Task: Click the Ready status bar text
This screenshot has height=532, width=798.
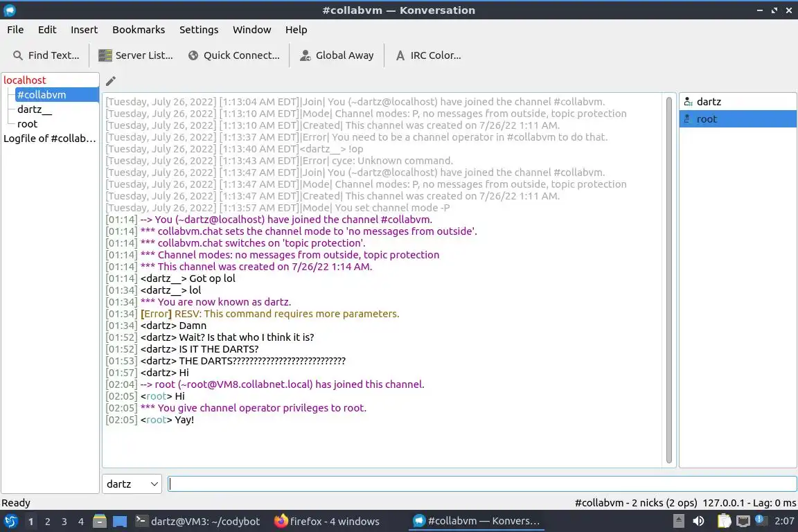Action: click(16, 503)
